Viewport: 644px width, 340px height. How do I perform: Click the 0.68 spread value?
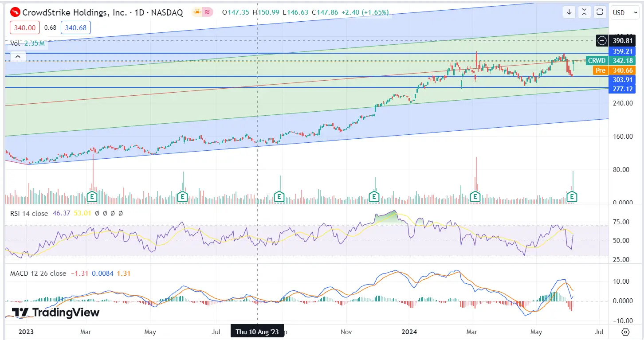(x=51, y=28)
